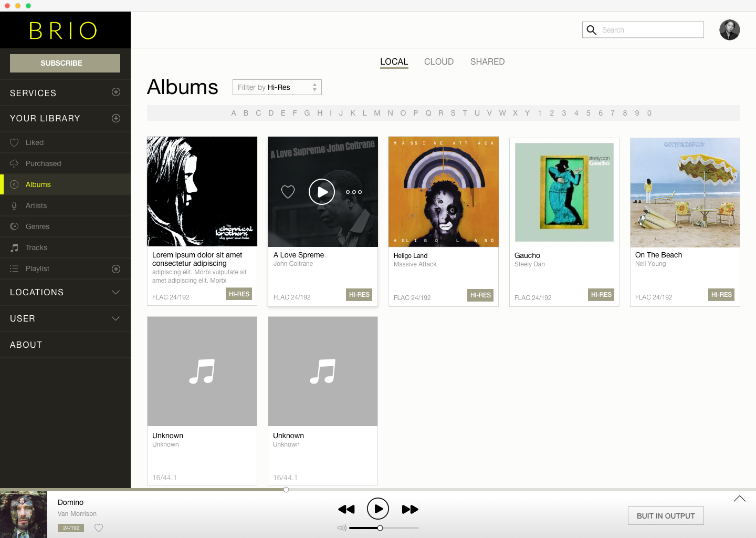Viewport: 756px width, 538px height.
Task: Click the BRIO logo
Action: tap(64, 30)
